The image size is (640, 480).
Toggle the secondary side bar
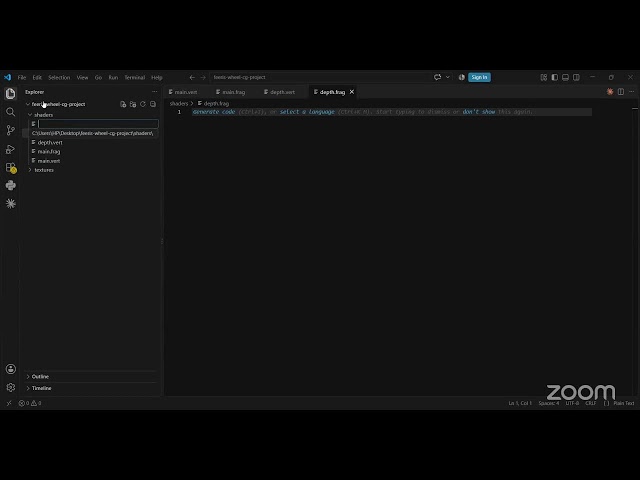point(576,77)
